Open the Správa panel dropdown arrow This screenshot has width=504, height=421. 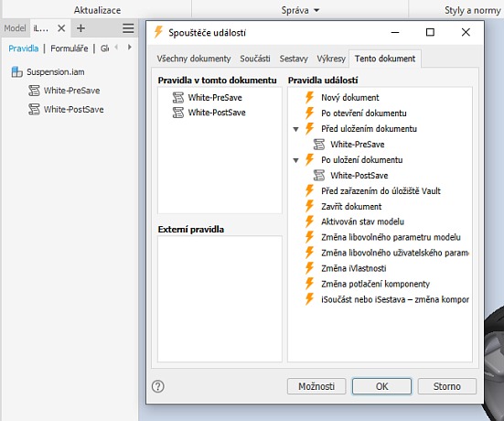click(x=316, y=10)
